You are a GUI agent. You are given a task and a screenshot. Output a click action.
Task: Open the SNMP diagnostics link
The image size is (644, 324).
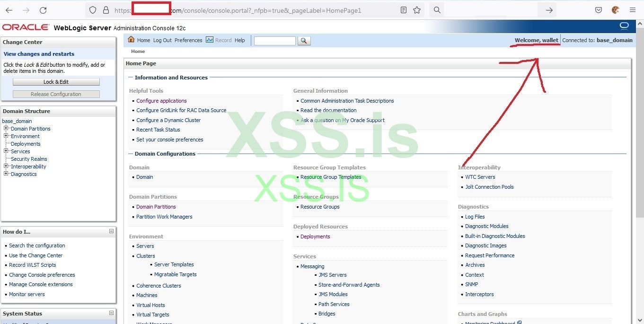[471, 284]
